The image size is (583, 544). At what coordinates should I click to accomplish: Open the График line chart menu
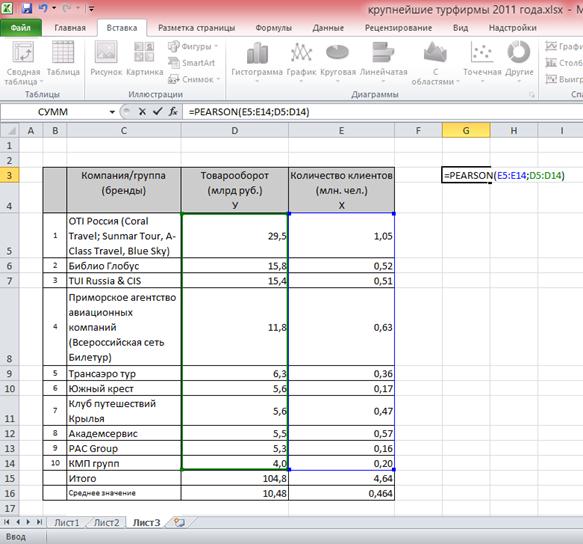pos(301,62)
